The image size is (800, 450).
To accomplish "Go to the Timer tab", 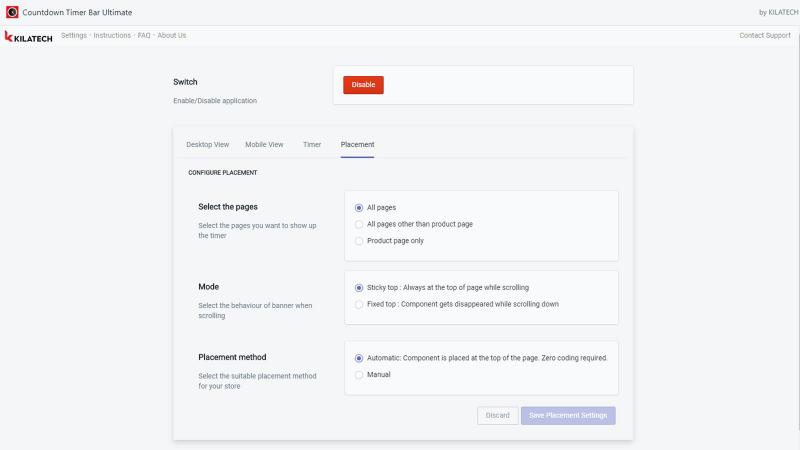I will pos(312,144).
